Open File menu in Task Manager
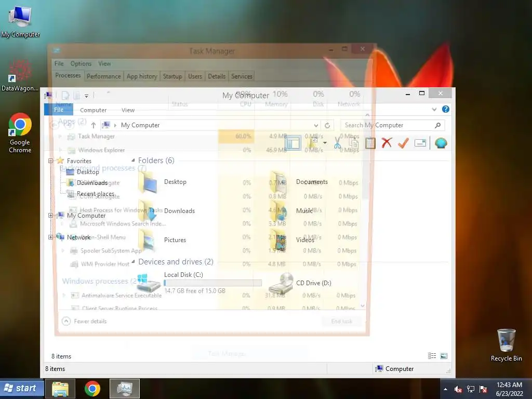Screen dimensions: 532x399 point(59,64)
